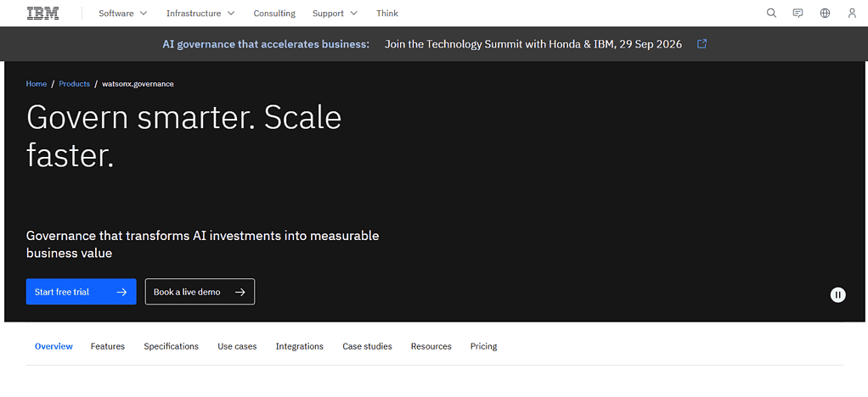Click the Governance that transforms AI investments text

203,244
